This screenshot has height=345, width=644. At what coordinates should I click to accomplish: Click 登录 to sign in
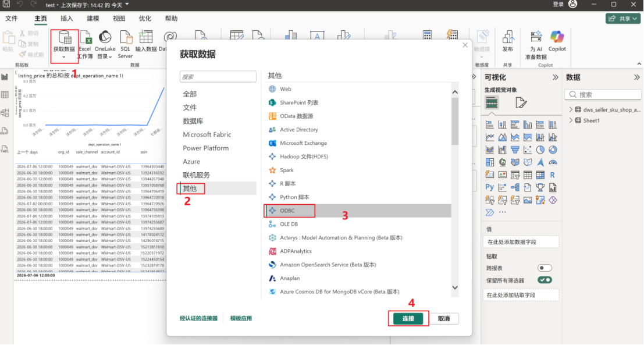[x=558, y=4]
